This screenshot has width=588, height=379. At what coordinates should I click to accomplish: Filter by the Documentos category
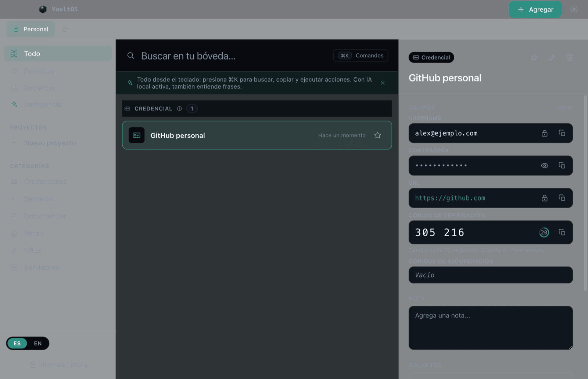click(x=58, y=216)
